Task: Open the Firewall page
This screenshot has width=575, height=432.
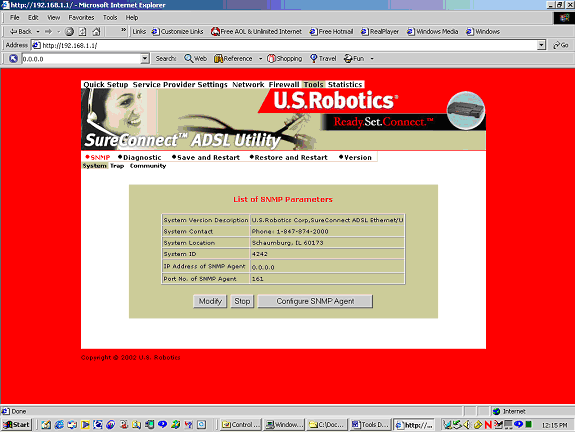Action: tap(284, 85)
